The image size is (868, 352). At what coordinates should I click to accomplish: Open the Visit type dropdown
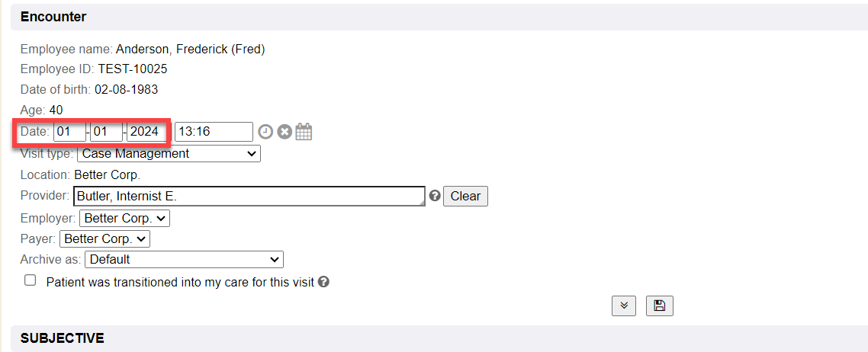pos(169,154)
